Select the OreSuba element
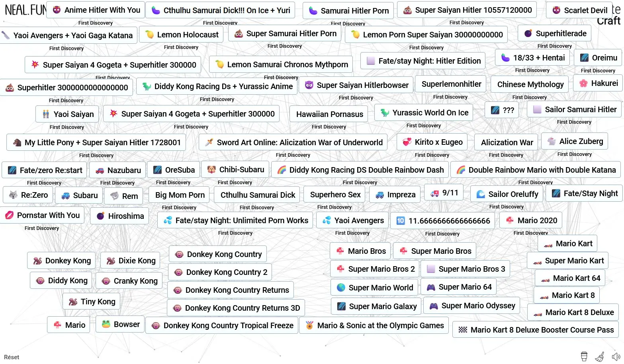 point(173,170)
